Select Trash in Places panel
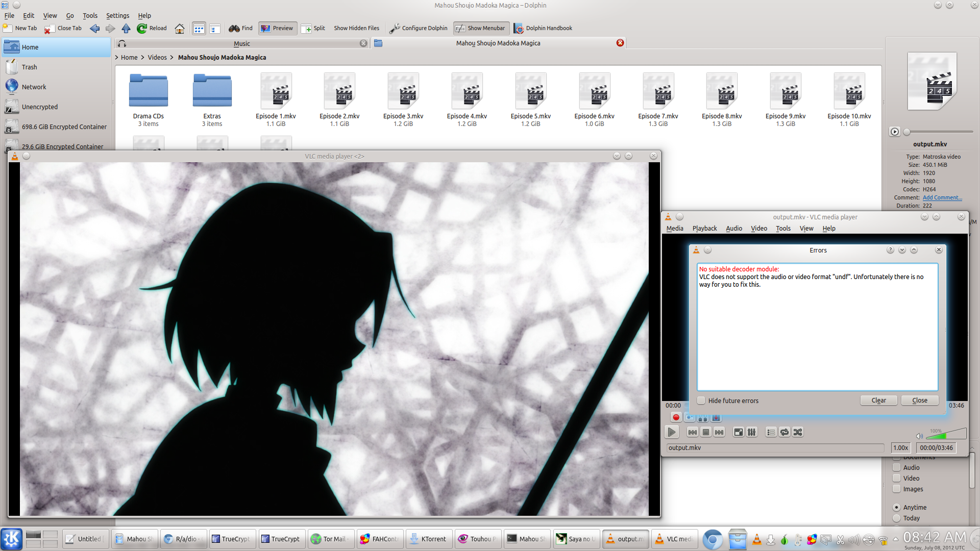The height and width of the screenshot is (551, 980). click(56, 67)
